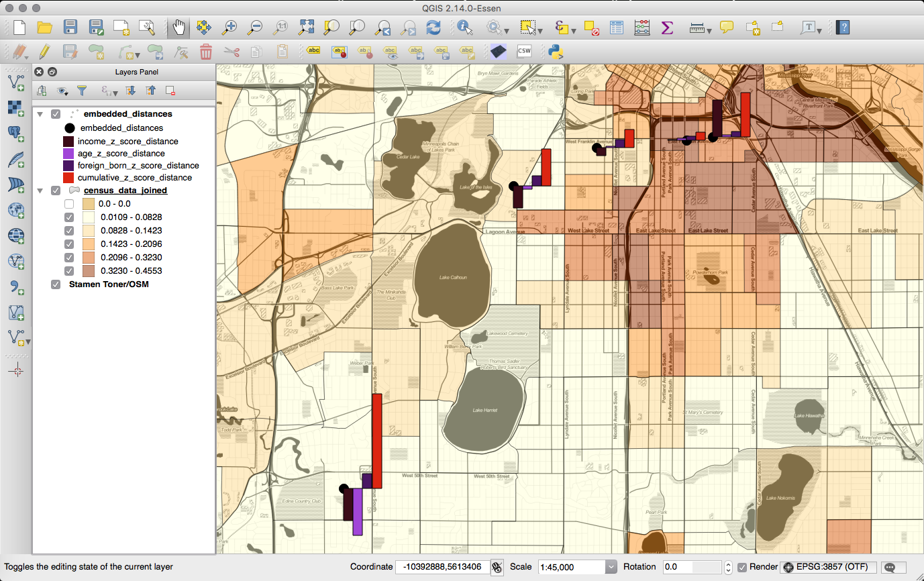Select the Pan Map hand tool
Image resolution: width=924 pixels, height=581 pixels.
[x=178, y=28]
